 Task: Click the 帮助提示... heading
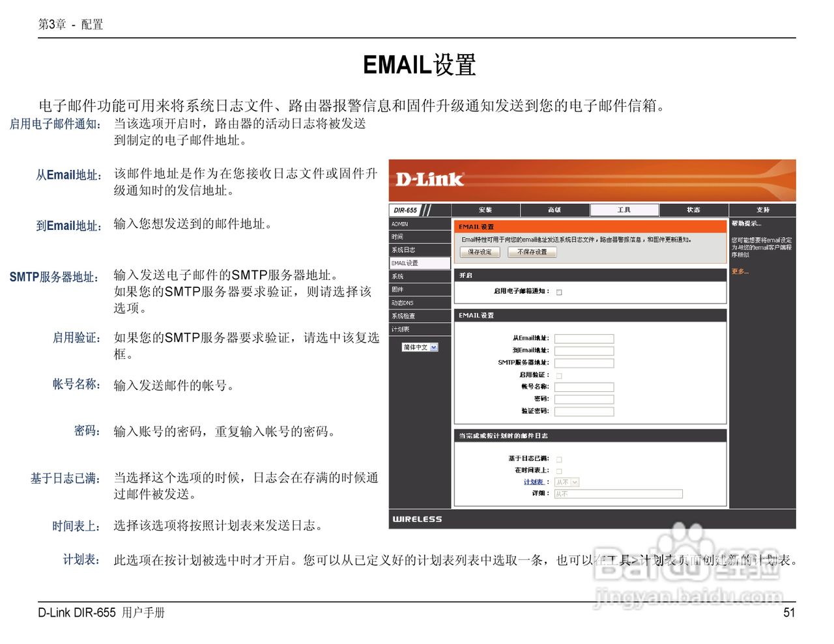click(x=746, y=224)
